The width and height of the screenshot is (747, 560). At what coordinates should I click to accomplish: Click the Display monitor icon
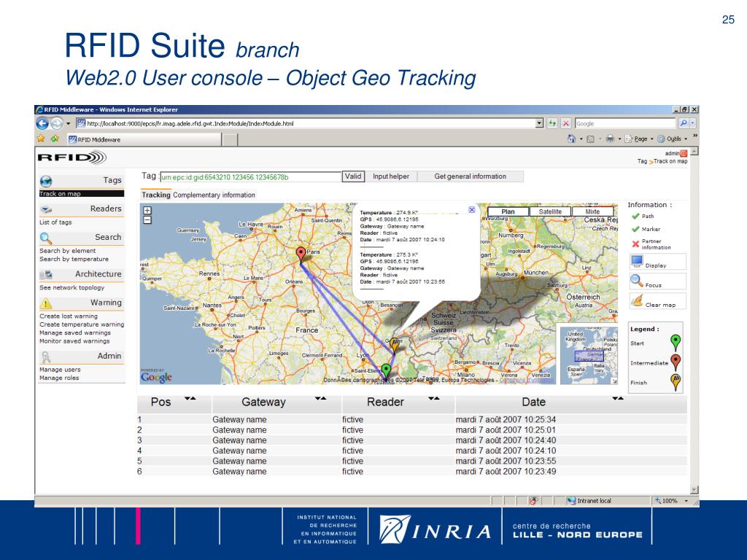[x=637, y=261]
